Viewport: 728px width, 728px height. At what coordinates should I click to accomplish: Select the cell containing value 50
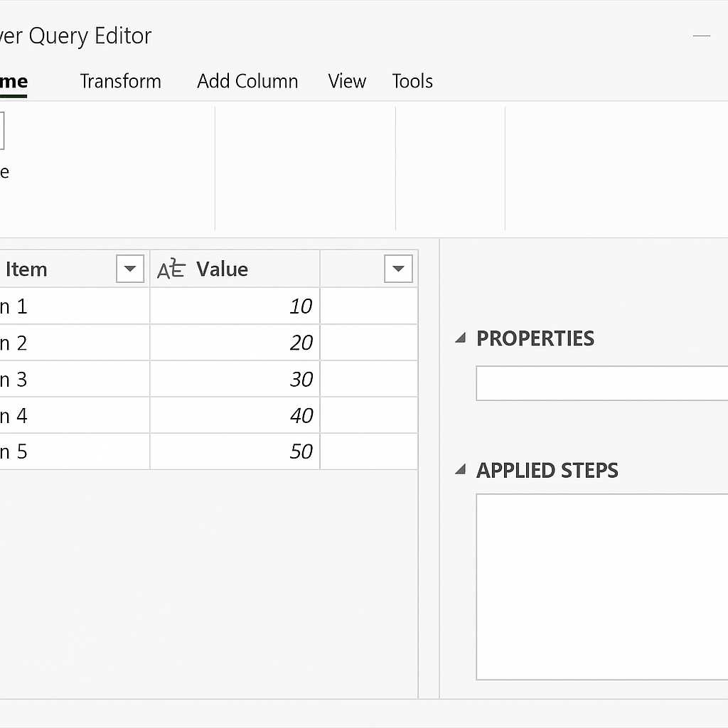tap(235, 451)
